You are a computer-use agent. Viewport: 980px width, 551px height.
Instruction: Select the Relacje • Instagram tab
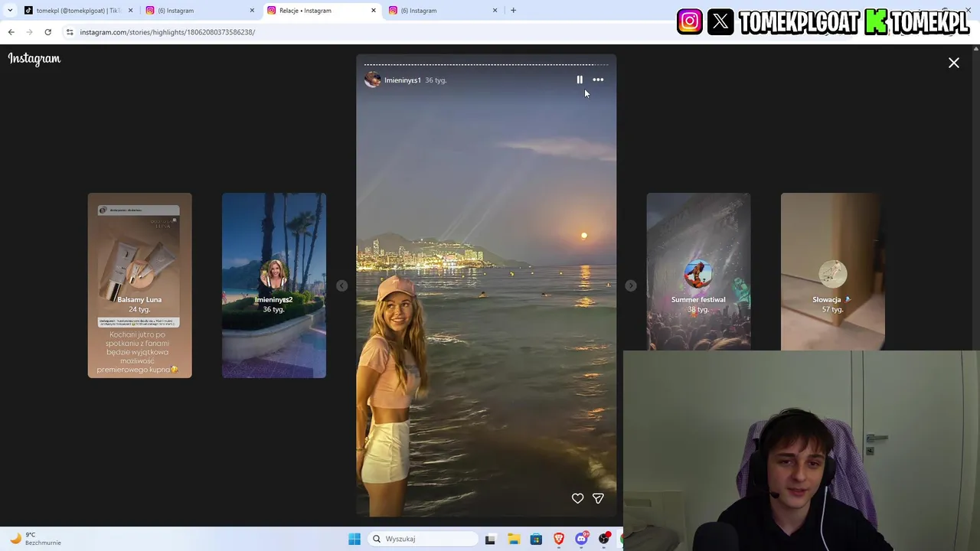(x=322, y=11)
